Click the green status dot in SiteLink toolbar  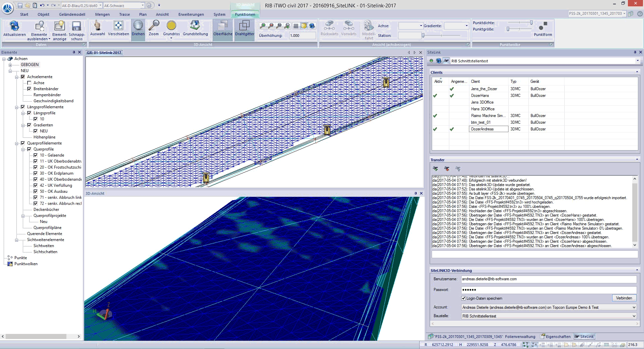pyautogui.click(x=431, y=61)
